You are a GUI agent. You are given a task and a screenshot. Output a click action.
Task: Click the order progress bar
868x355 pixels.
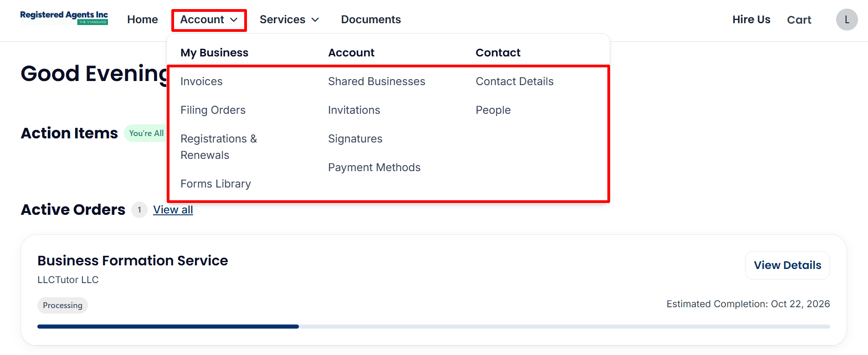pyautogui.click(x=434, y=326)
